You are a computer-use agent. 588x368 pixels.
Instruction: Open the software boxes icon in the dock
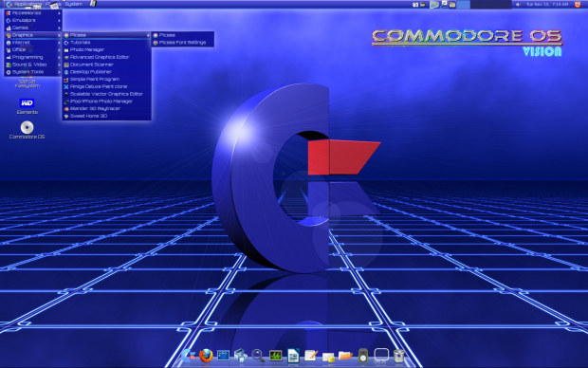coord(240,356)
